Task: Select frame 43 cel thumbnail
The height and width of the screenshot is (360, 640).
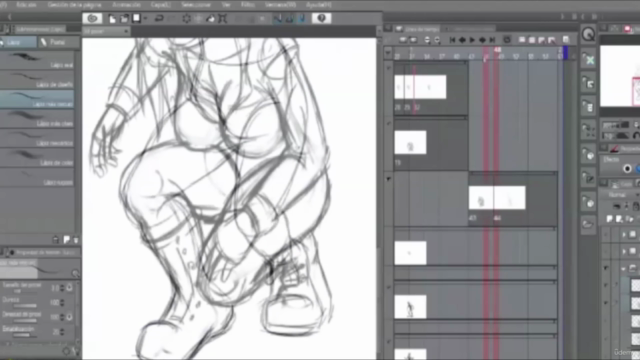Action: click(x=481, y=198)
